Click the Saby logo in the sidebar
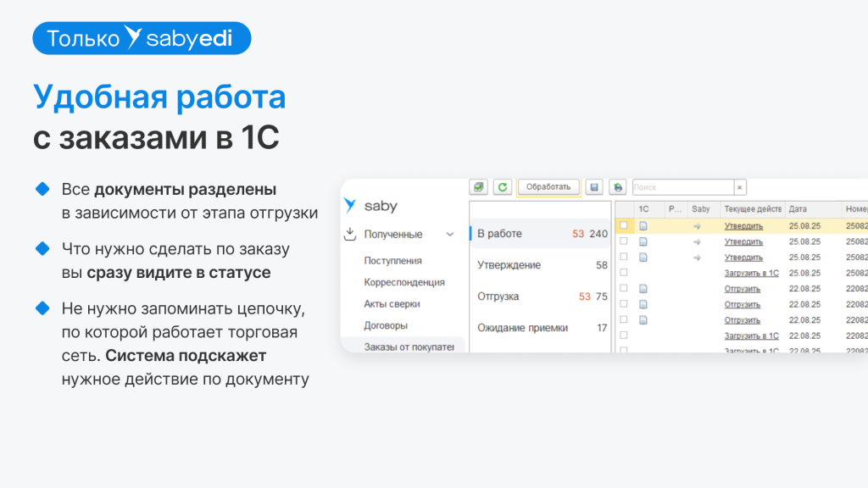Screen dimensions: 868x488 (x=376, y=205)
